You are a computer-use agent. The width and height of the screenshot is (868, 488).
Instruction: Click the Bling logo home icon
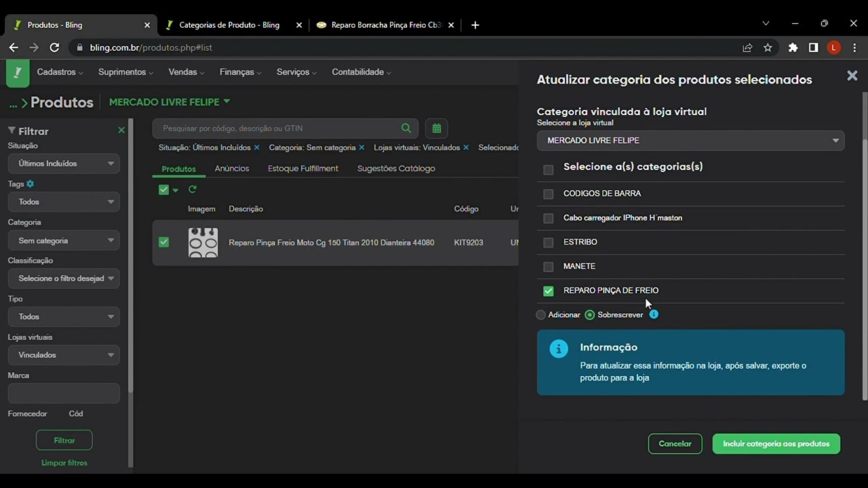point(18,73)
